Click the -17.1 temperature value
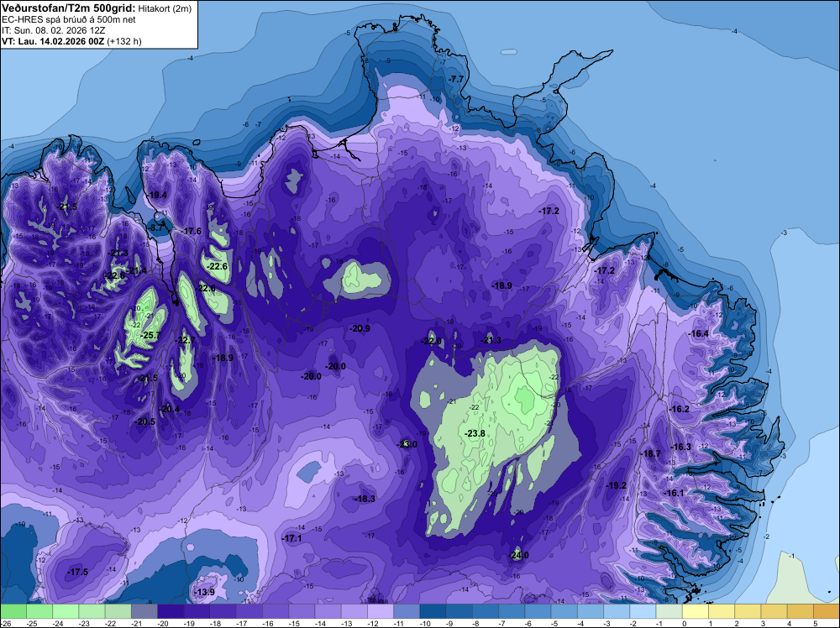This screenshot has height=628, width=840. [292, 539]
